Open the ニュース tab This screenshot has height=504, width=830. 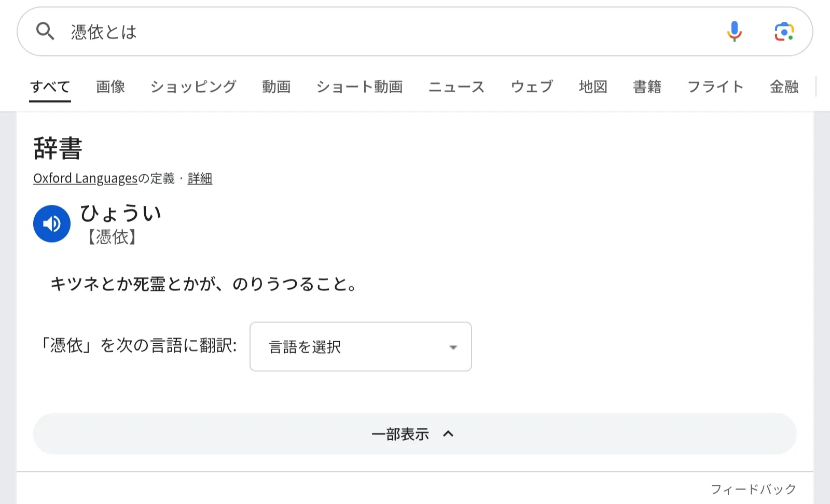click(x=457, y=87)
